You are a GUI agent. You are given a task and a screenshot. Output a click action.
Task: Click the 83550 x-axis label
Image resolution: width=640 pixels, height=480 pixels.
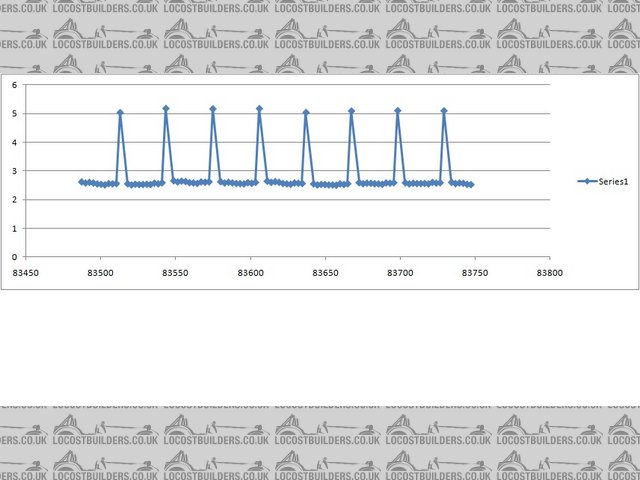pos(175,271)
